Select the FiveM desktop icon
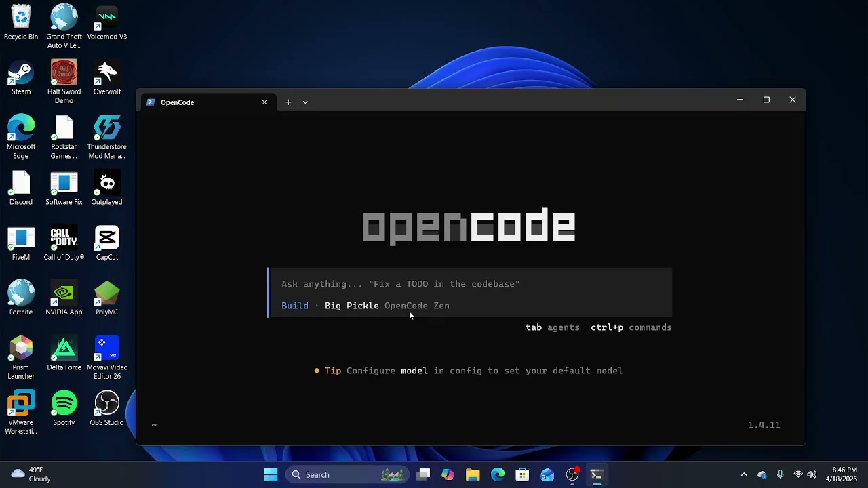This screenshot has width=868, height=488. [21, 243]
